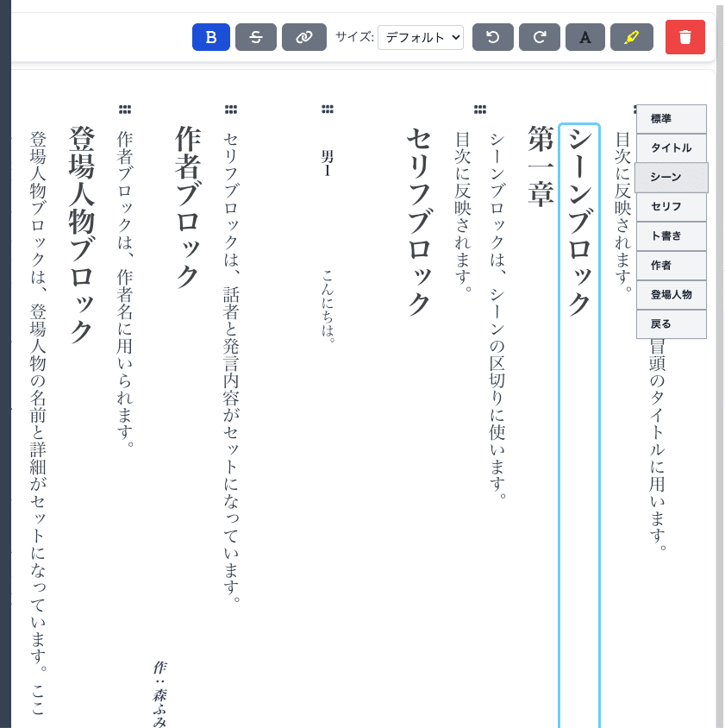This screenshot has height=728, width=725.
Task: Toggle strikethrough formatting
Action: tap(256, 37)
